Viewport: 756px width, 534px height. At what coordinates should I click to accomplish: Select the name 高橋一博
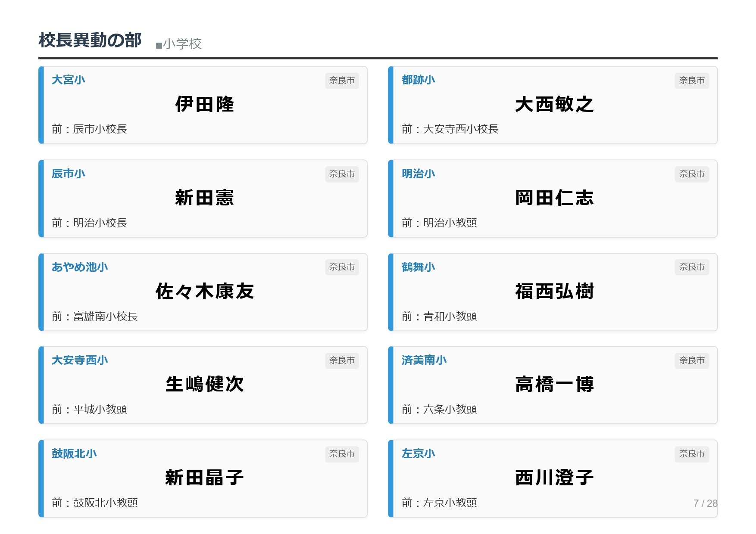(x=554, y=384)
